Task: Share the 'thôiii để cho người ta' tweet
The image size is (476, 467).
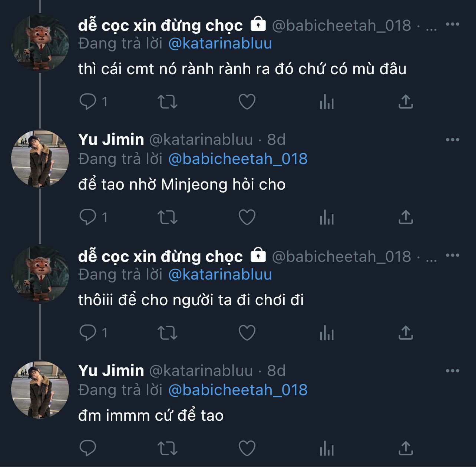Action: tap(406, 333)
